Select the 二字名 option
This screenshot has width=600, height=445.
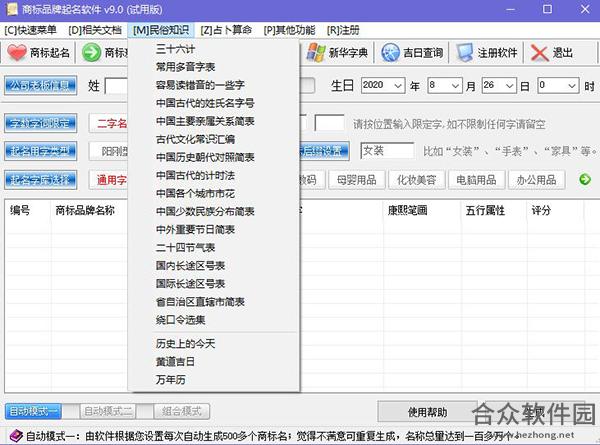[109, 123]
